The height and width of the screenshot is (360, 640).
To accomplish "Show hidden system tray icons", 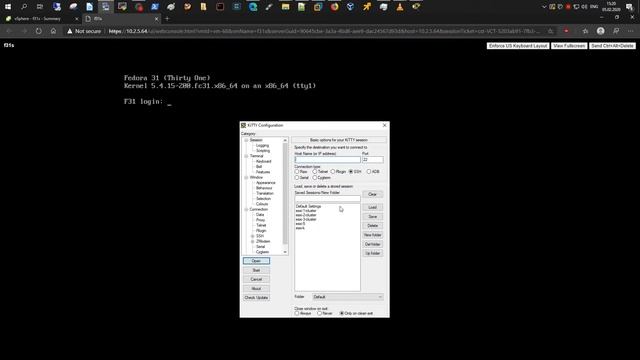I will pos(544,7).
